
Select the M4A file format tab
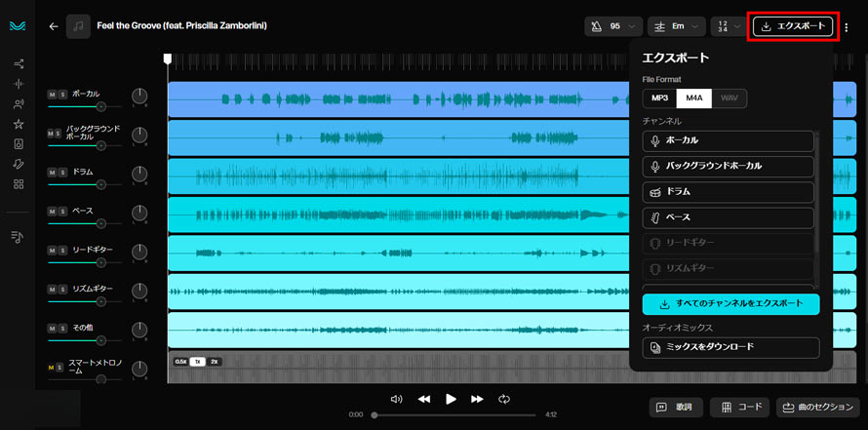point(693,98)
